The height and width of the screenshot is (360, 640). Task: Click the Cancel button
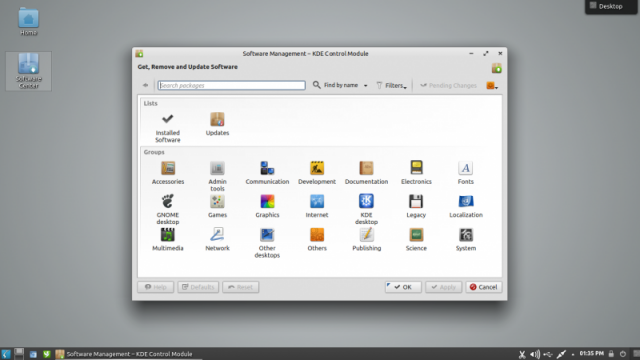click(x=484, y=287)
